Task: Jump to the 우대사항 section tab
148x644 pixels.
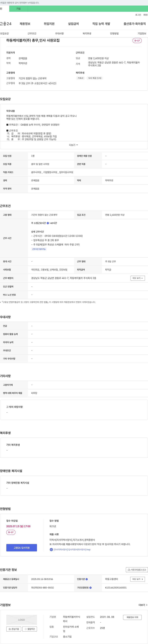Action: click(60, 33)
